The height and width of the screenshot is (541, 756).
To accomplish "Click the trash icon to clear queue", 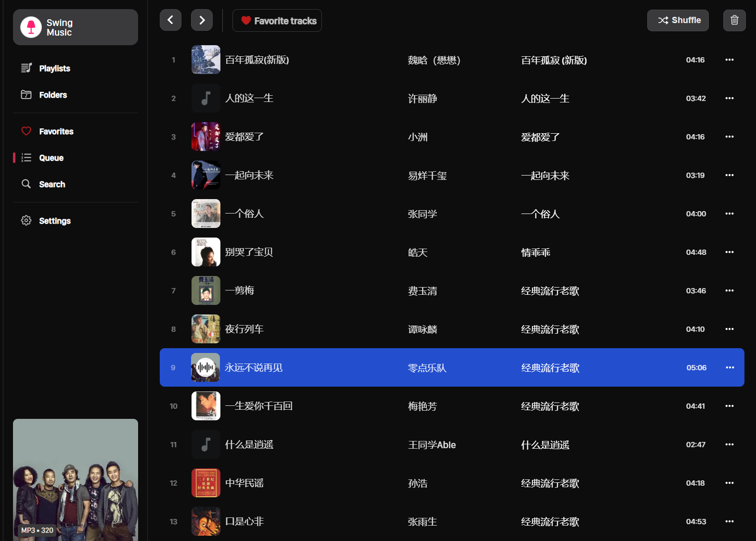I will point(734,20).
